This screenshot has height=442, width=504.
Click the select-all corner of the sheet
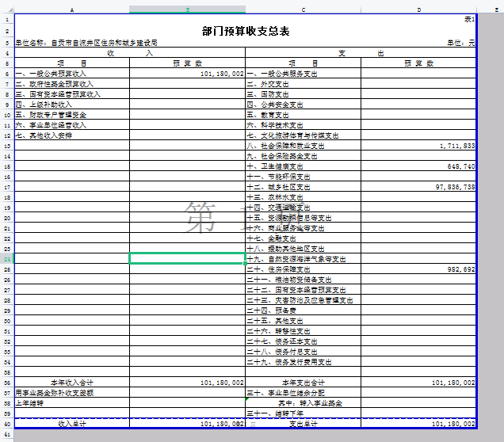(x=7, y=10)
